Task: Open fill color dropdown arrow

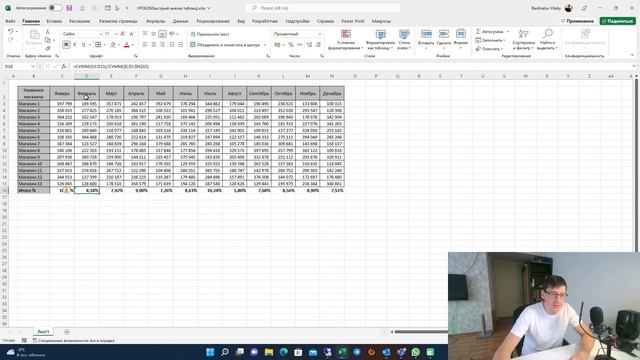Action: 119,45
